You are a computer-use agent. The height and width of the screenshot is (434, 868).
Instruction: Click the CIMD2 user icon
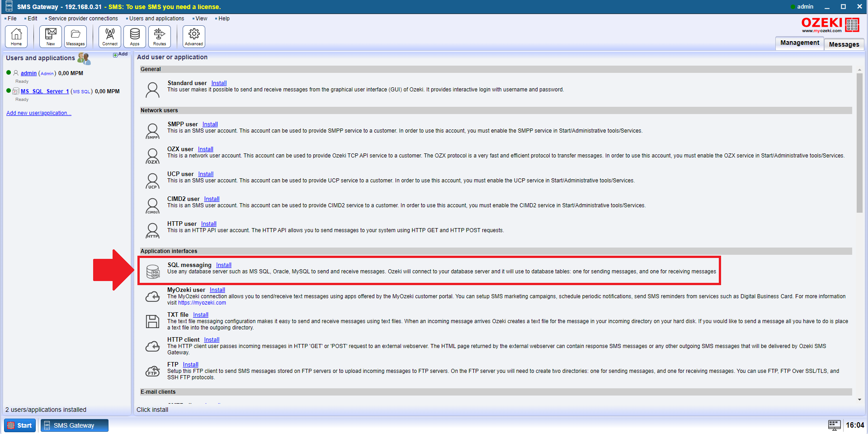click(153, 206)
